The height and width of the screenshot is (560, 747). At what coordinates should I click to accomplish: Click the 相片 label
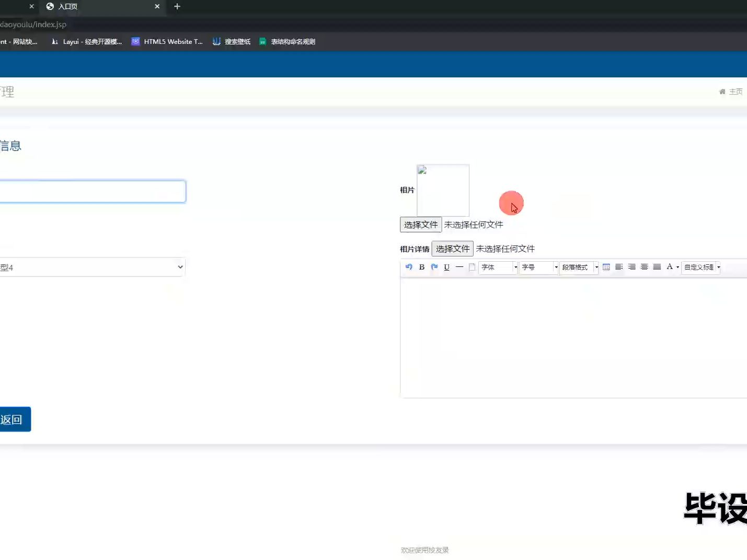407,190
